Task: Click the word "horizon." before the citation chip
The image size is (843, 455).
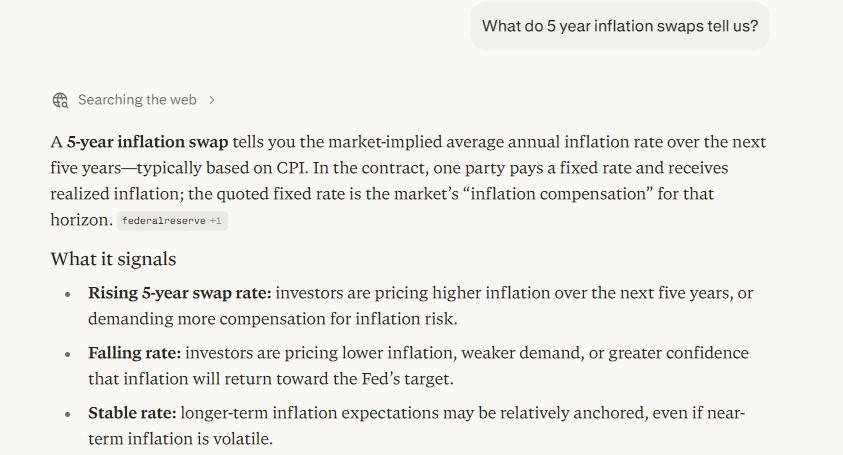Action: pos(82,220)
